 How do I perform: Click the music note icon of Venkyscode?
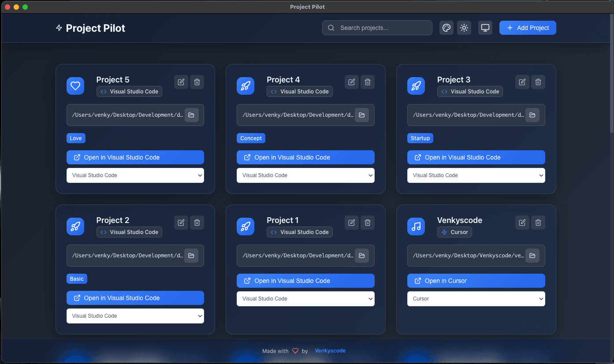pyautogui.click(x=416, y=227)
